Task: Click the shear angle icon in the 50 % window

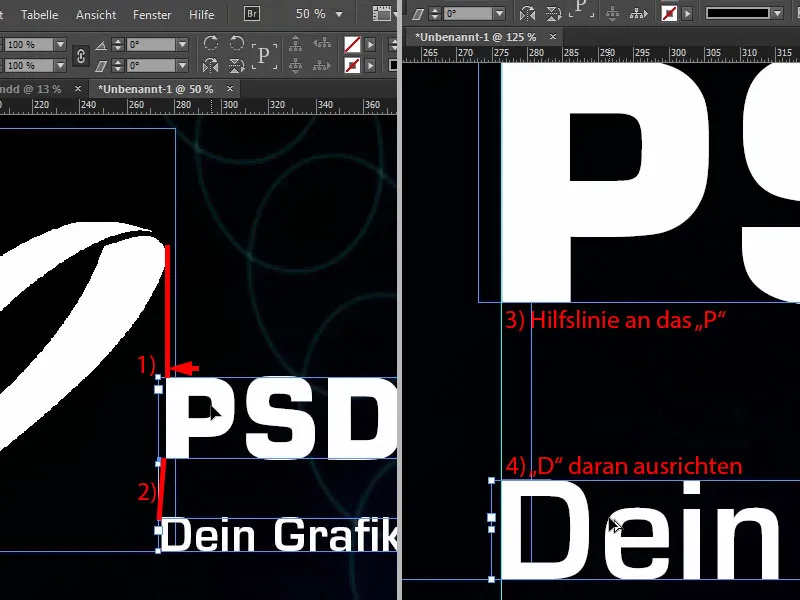Action: [x=101, y=66]
